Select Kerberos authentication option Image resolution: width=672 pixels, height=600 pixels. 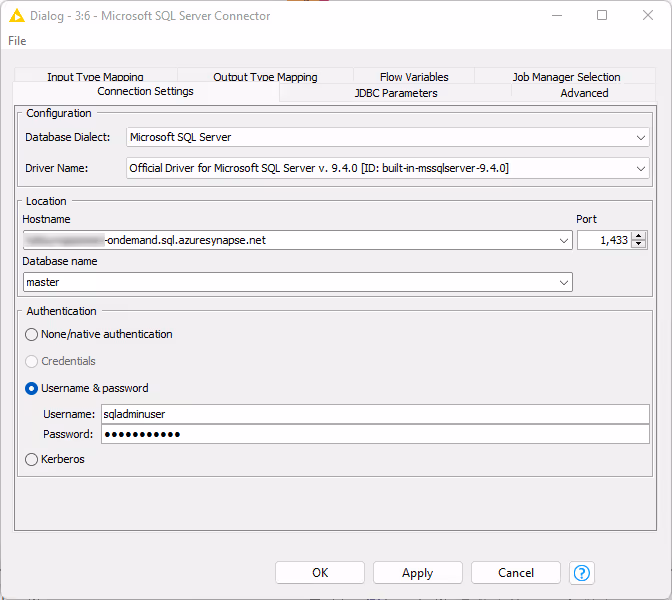(x=31, y=459)
